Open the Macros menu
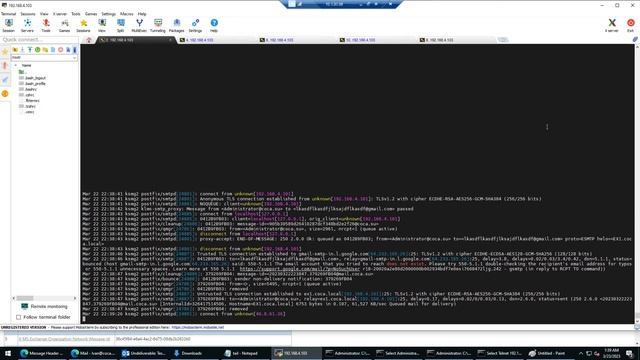640x360 pixels. tap(127, 14)
